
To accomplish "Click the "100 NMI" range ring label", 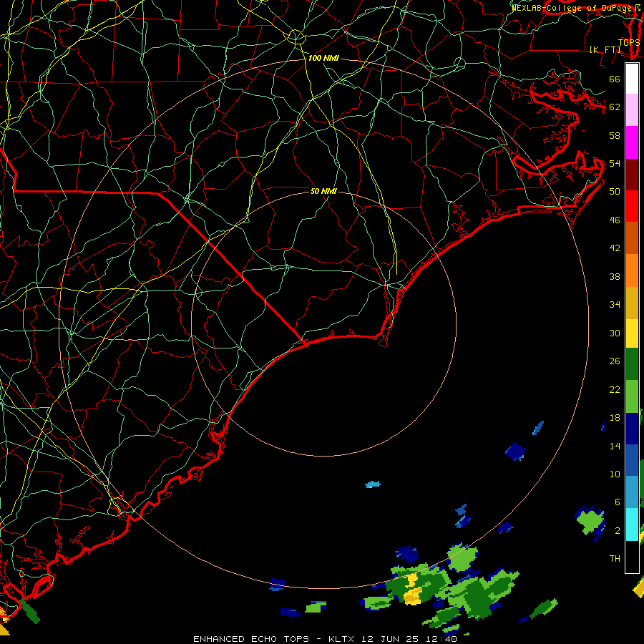I will [323, 59].
